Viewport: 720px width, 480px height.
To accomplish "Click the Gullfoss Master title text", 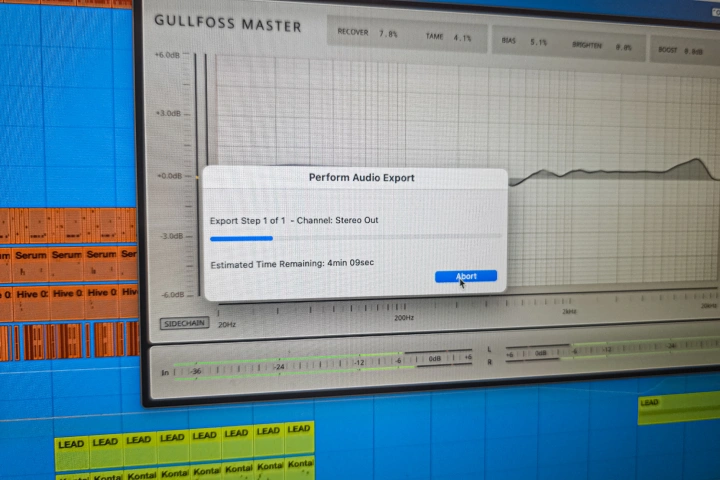I will [x=228, y=23].
